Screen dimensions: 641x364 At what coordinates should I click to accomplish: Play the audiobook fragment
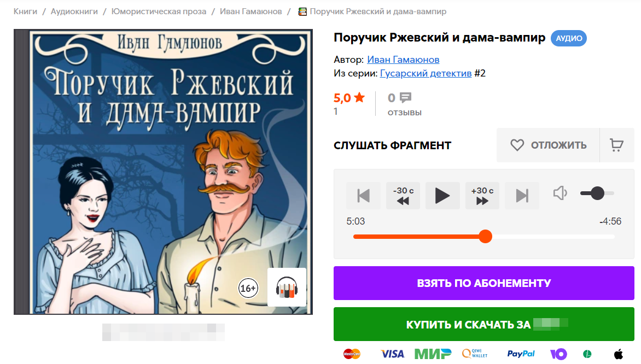pyautogui.click(x=442, y=196)
